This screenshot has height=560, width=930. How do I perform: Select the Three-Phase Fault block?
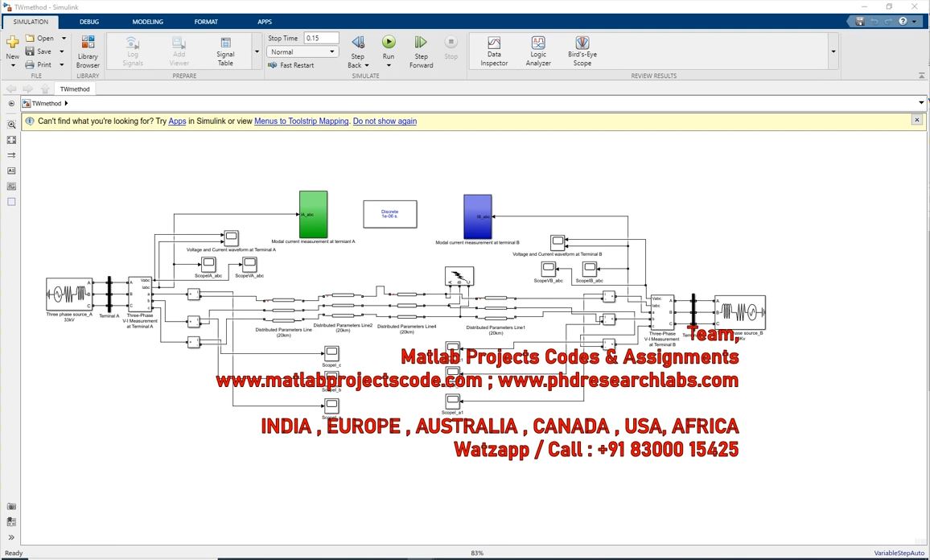click(459, 276)
